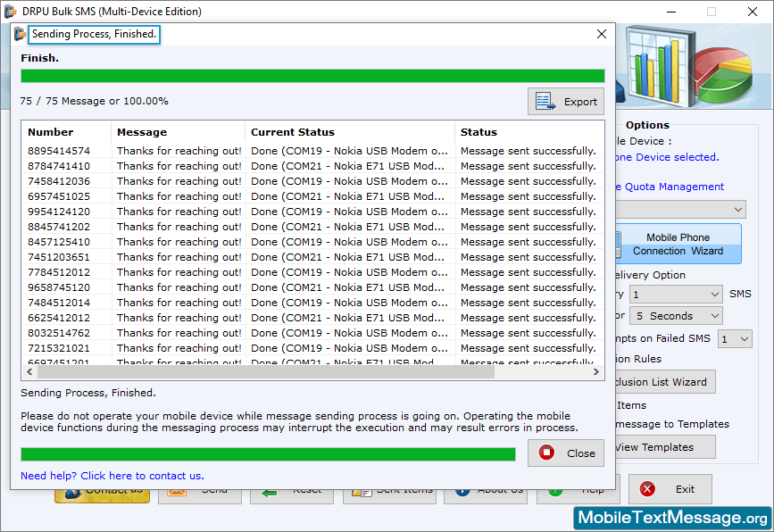Screen dimensions: 774x532
Task: Open the Quota Management link
Action: 670,187
